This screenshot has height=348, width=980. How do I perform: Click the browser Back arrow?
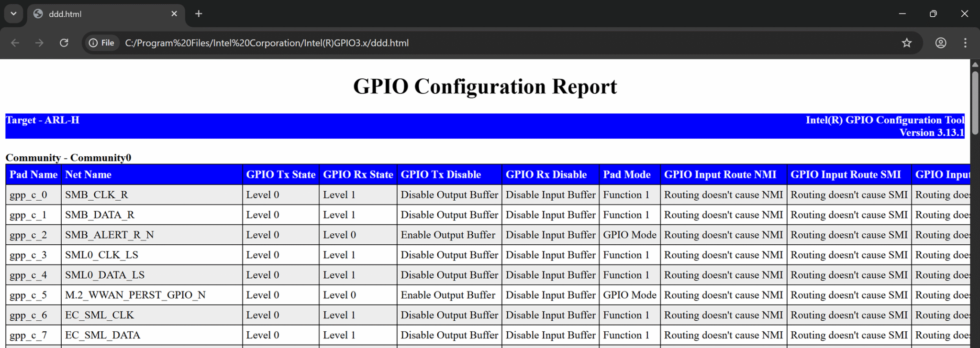click(15, 43)
